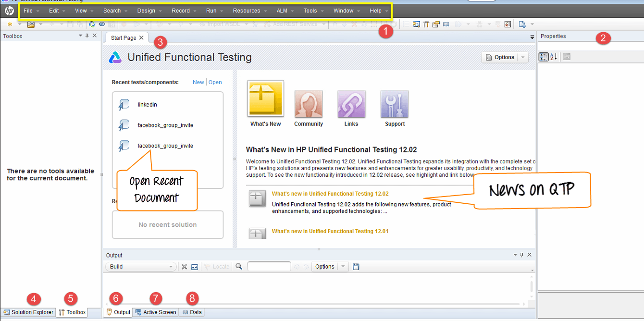Open the Record menu
The image size is (644, 321).
pos(181,11)
